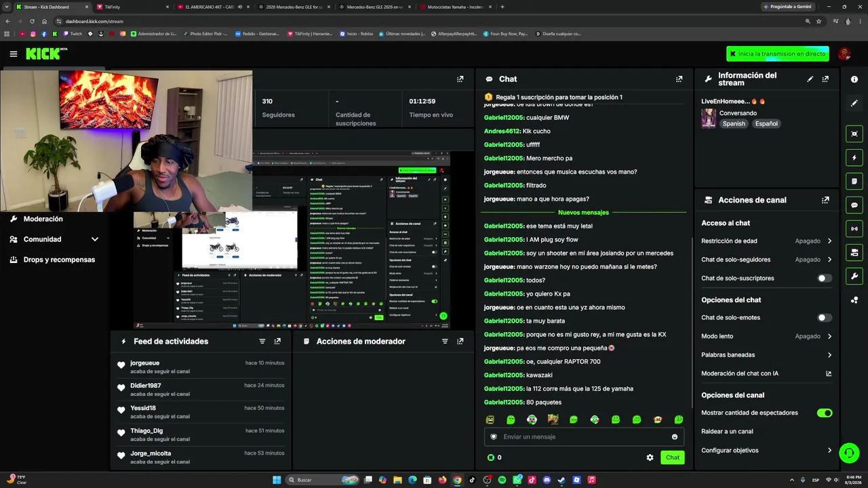Open Steam from the taskbar
The image size is (868, 488).
(x=561, y=480)
